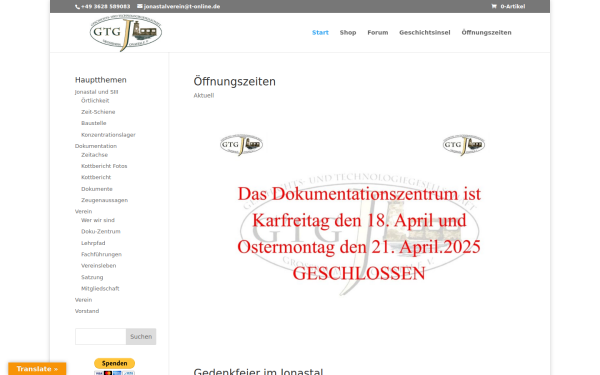
Task: Open the Lehrpfad sidebar link
Action: coord(93,243)
